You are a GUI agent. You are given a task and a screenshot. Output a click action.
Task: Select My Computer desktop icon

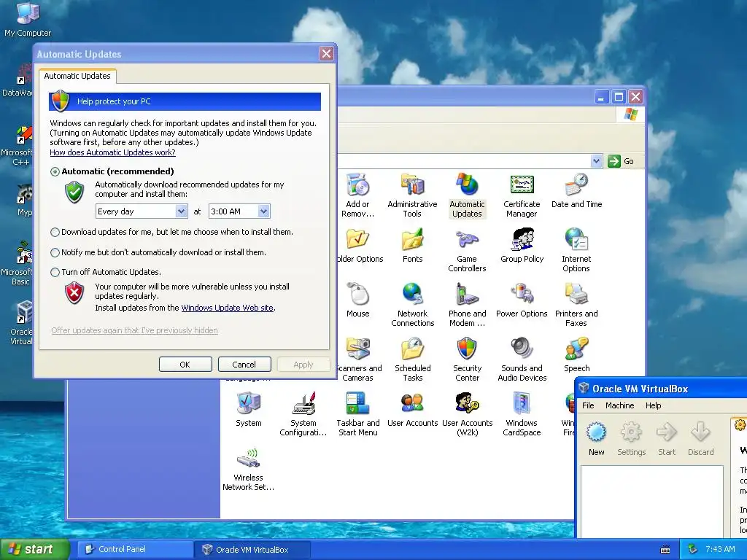(x=28, y=19)
